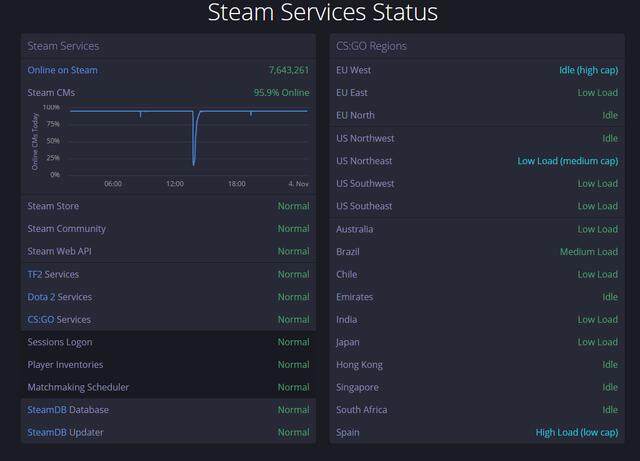Select the Steam Community row
Viewport: 640px width, 461px height.
pyautogui.click(x=168, y=229)
